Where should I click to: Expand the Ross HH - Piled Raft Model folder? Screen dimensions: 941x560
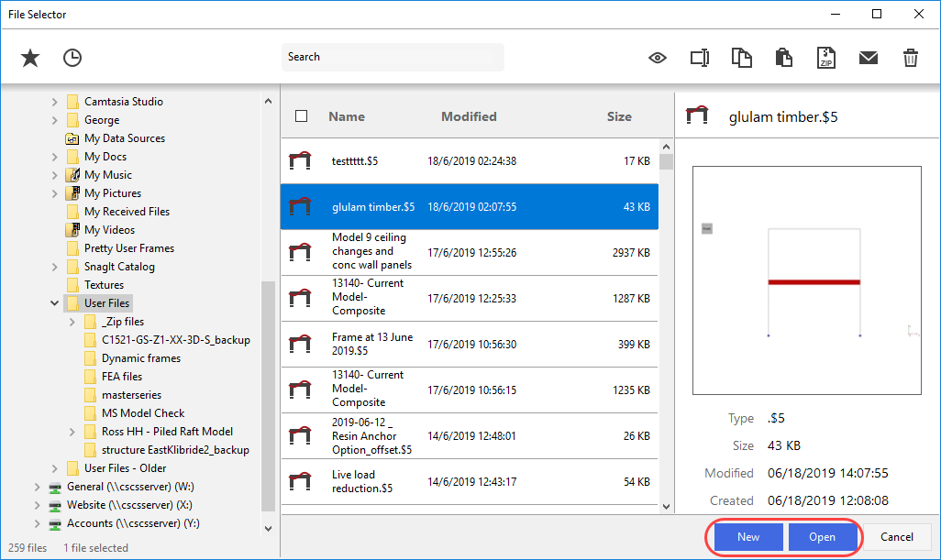point(72,432)
